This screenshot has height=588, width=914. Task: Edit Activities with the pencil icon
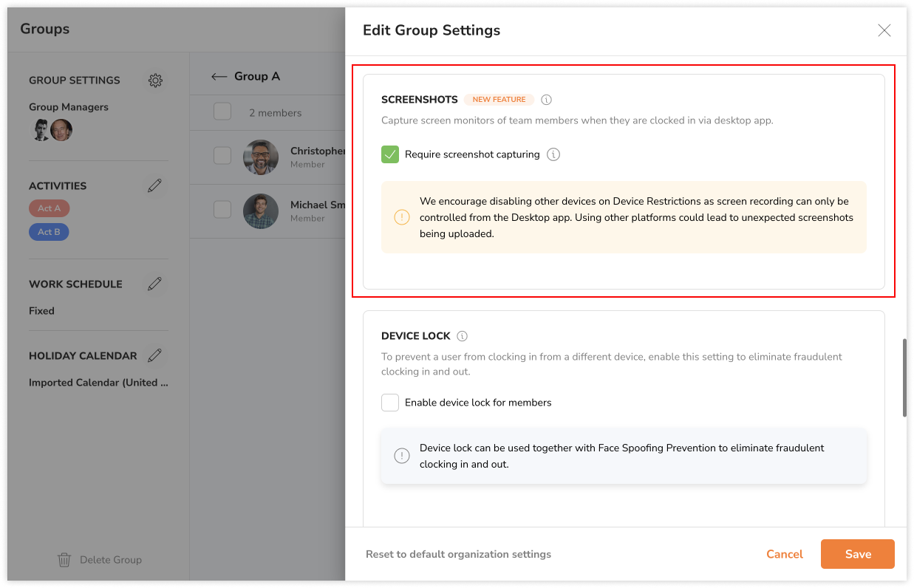154,185
